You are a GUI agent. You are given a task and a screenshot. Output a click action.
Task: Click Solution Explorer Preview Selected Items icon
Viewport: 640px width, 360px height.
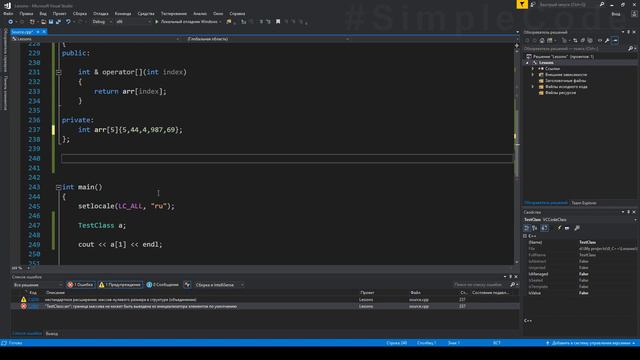(616, 40)
